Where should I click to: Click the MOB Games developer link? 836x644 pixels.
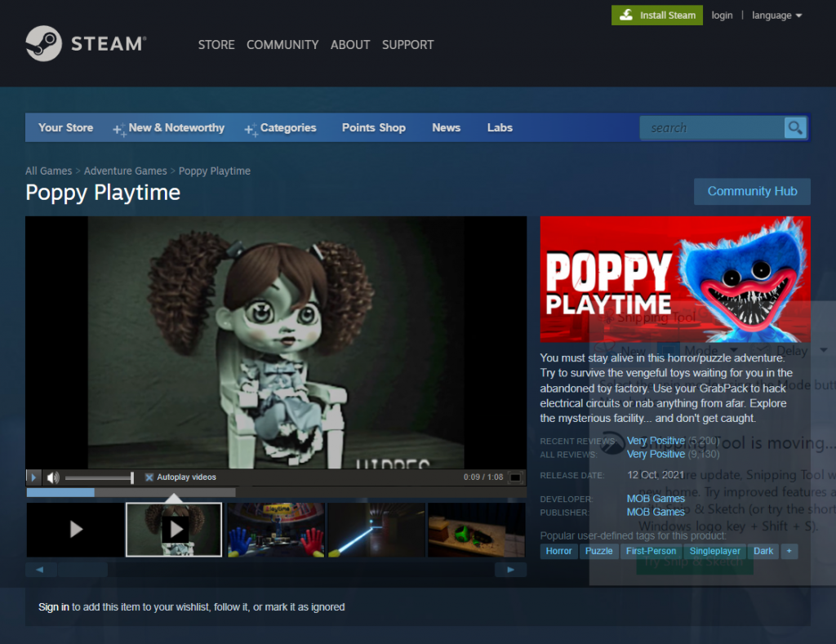click(656, 499)
